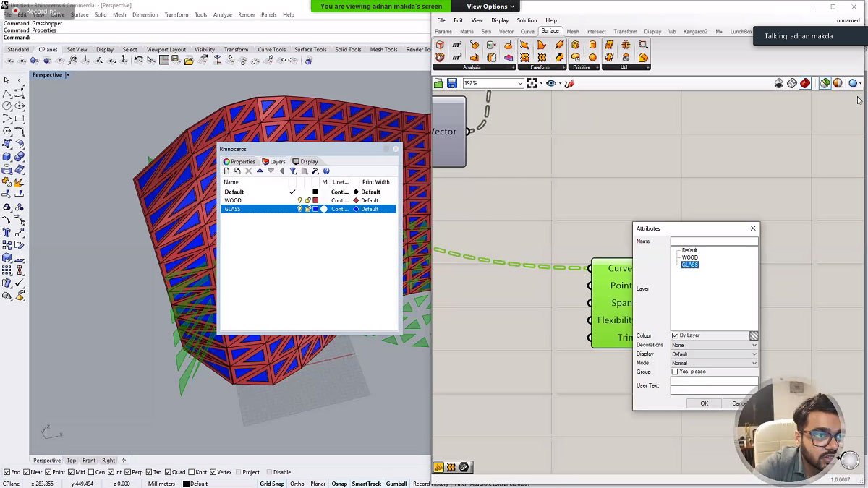Click the Layers panel help icon

[x=326, y=171]
